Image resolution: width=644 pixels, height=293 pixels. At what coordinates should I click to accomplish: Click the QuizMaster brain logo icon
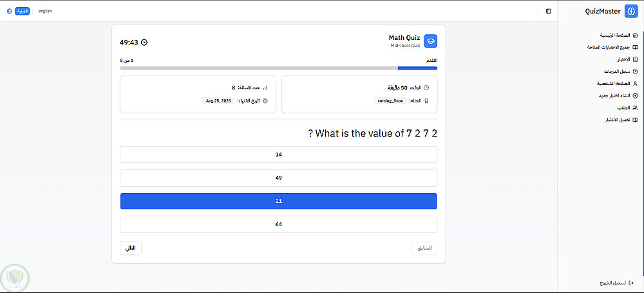[x=631, y=11]
